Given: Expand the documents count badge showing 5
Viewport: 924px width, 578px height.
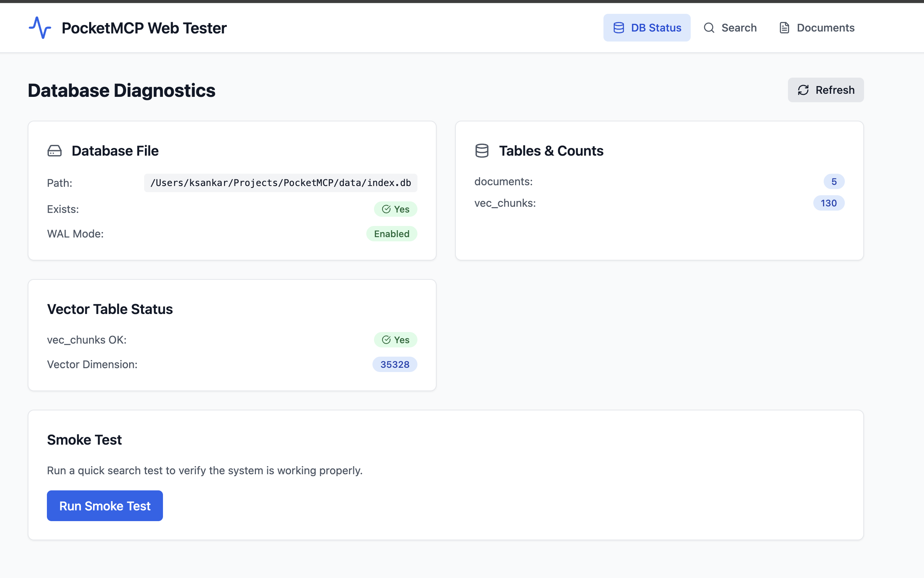Looking at the screenshot, I should pos(834,181).
